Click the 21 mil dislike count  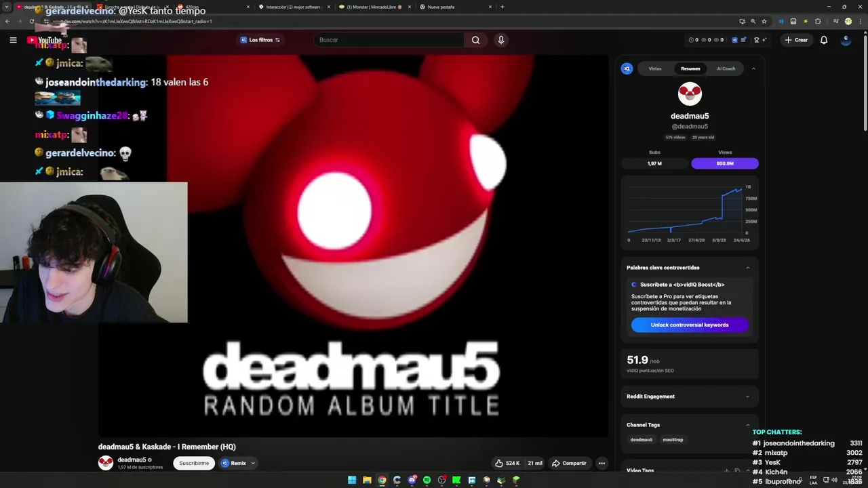click(x=535, y=463)
